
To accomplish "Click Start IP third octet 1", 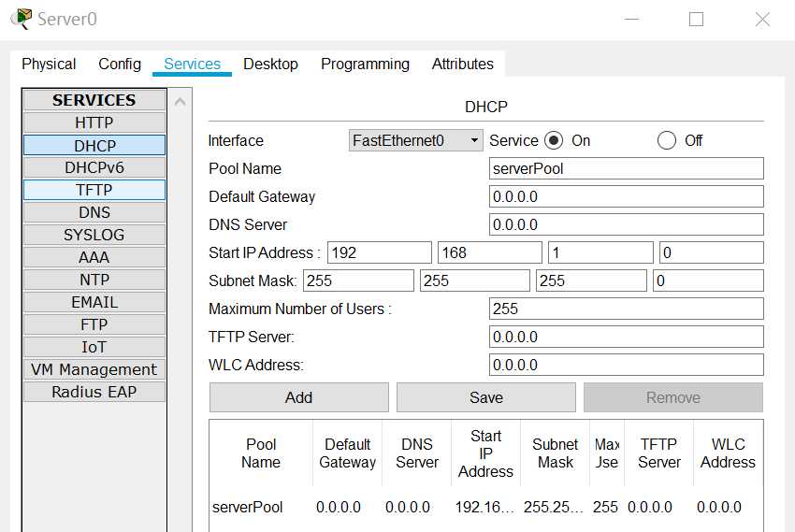I will point(600,252).
